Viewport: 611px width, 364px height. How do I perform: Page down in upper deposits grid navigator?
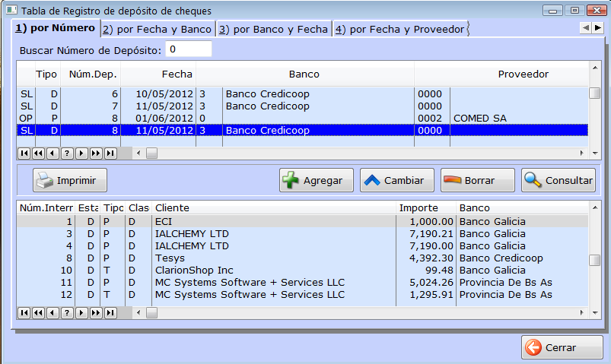(x=96, y=154)
